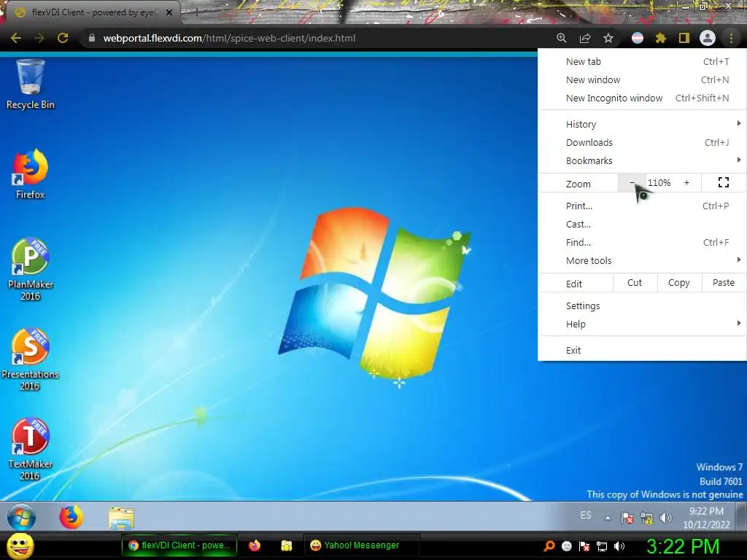747x560 pixels.
Task: Select the Firefox desktop shortcut
Action: tap(31, 174)
